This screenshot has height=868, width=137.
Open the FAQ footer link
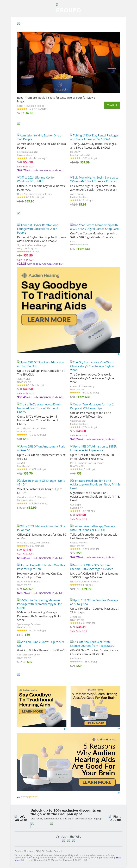[x=38, y=851]
